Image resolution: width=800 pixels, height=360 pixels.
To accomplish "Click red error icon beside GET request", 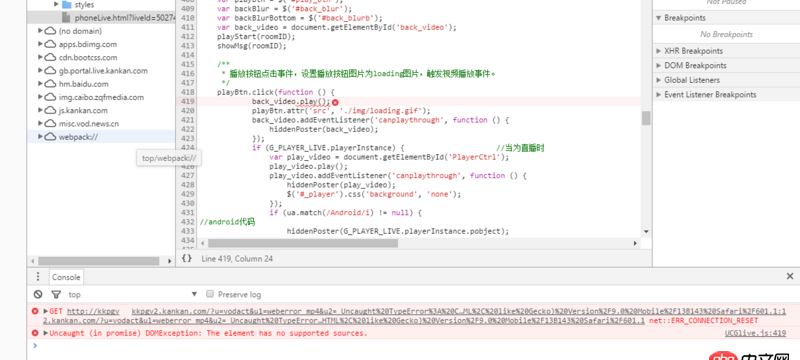I will [35, 311].
